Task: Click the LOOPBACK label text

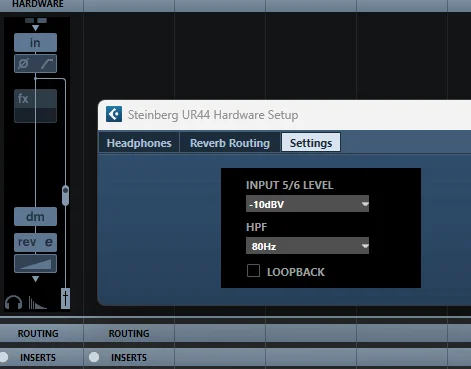Action: (296, 272)
